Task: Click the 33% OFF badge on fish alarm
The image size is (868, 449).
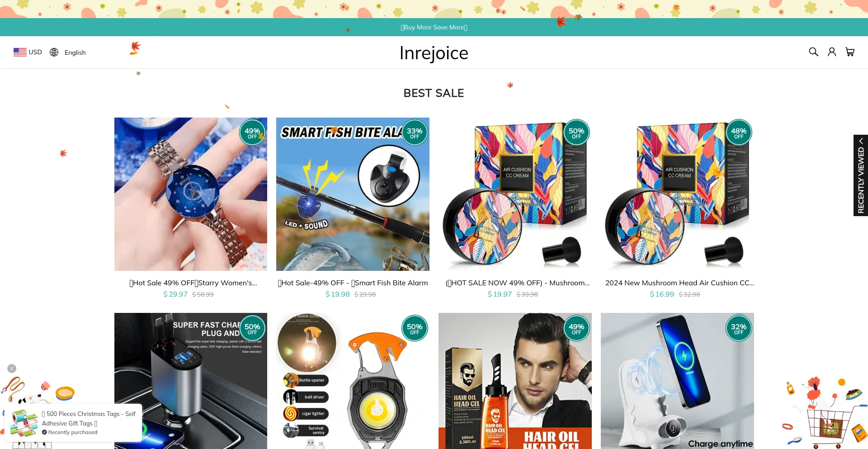Action: pyautogui.click(x=415, y=132)
